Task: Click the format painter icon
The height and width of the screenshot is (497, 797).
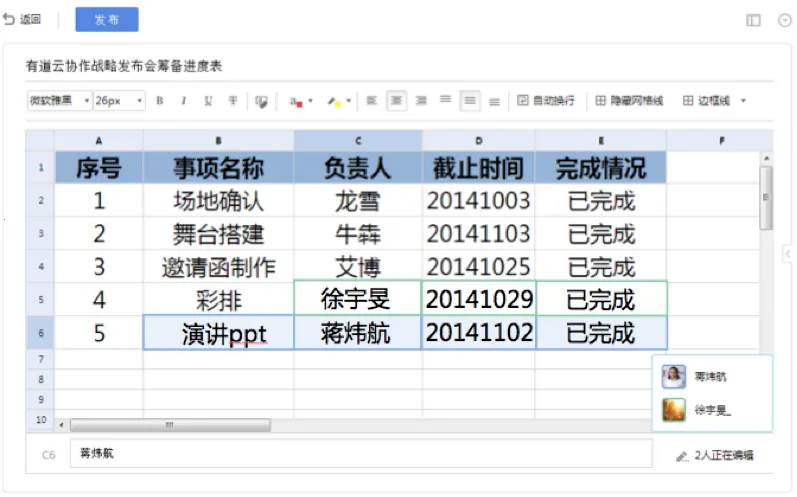Action: (261, 101)
